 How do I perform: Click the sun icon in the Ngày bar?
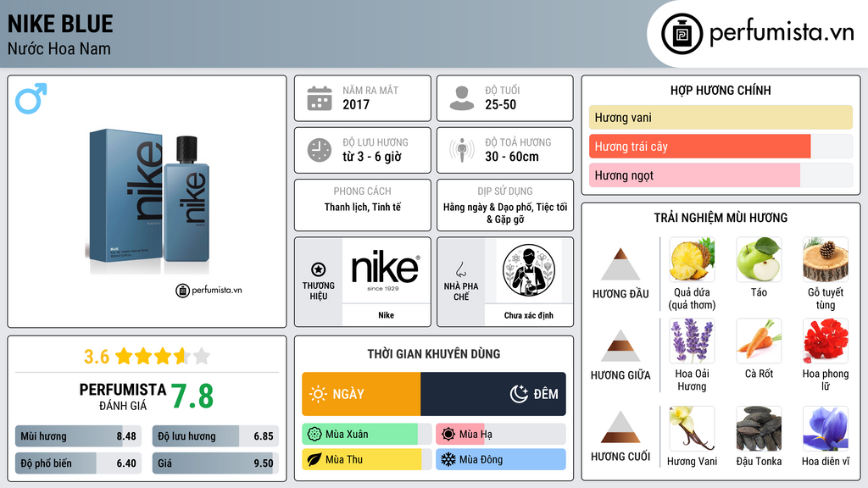click(318, 394)
